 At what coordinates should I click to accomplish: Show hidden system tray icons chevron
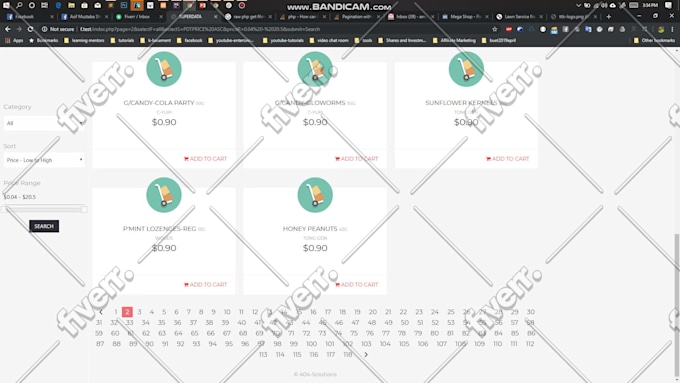pyautogui.click(x=578, y=5)
